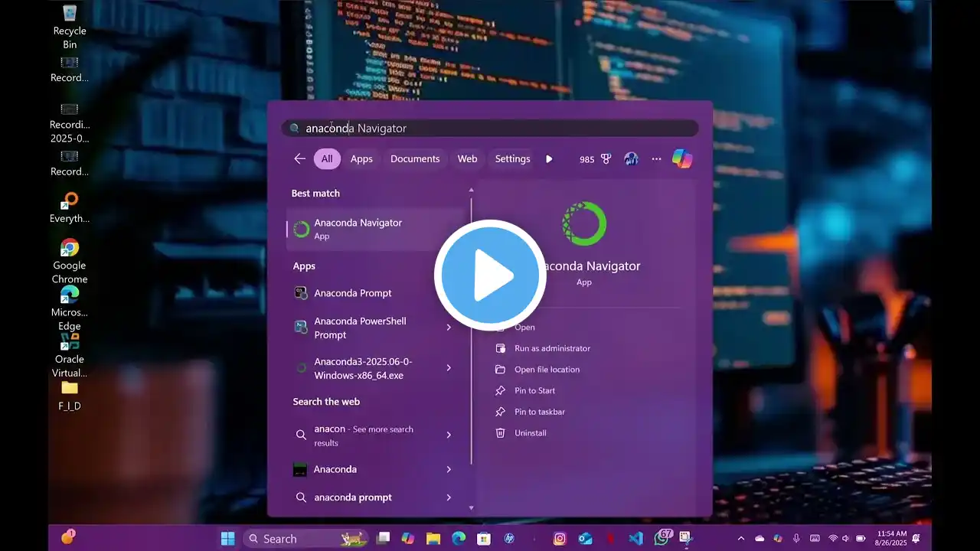Switch to the Documents search filter

pos(415,158)
